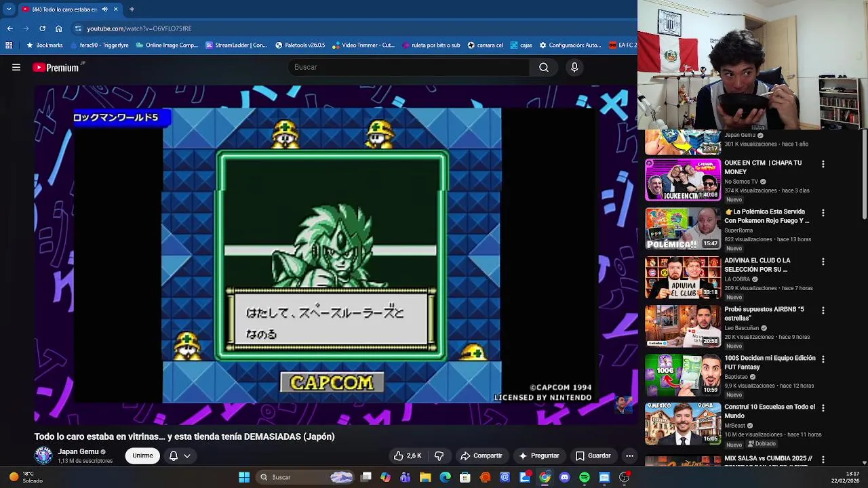Screen dimensions: 868x488
Task: Reload the page in the browser
Action: 42,28
